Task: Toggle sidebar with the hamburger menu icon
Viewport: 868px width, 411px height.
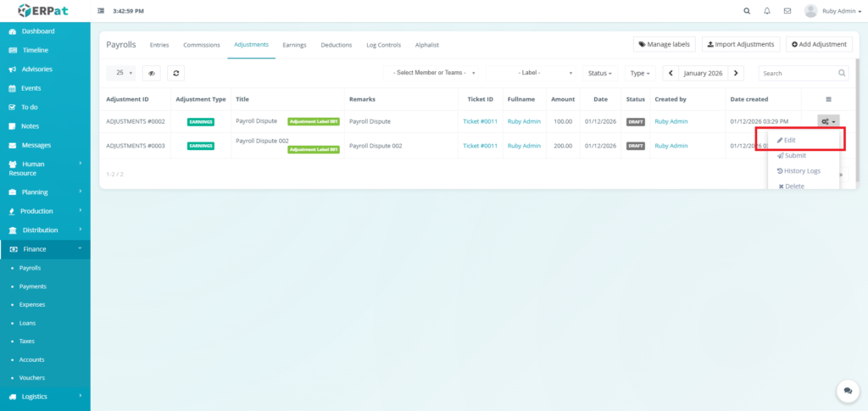Action: pyautogui.click(x=102, y=11)
